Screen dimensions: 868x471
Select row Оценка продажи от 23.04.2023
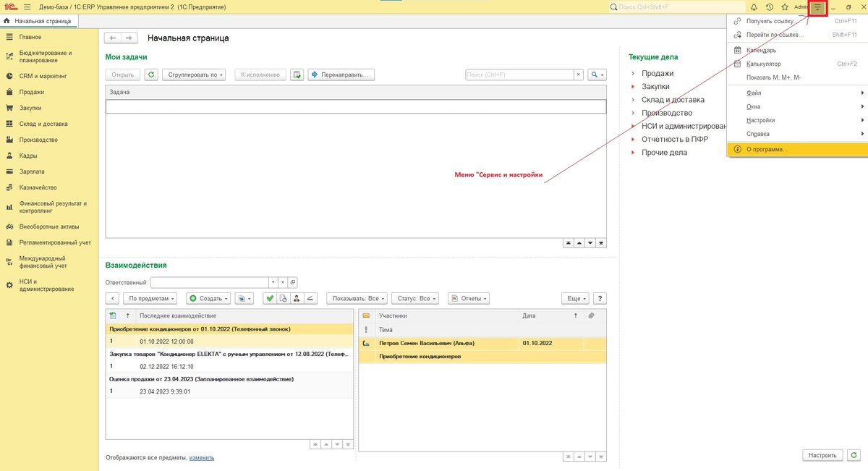230,385
